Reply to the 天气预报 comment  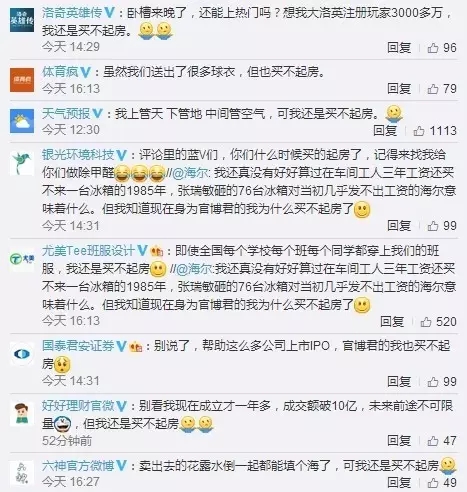385,130
